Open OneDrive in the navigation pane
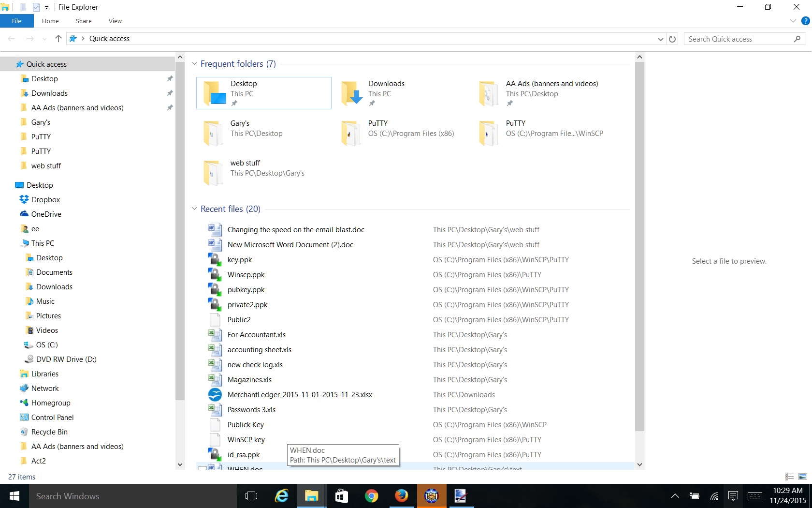812x508 pixels. pyautogui.click(x=46, y=214)
